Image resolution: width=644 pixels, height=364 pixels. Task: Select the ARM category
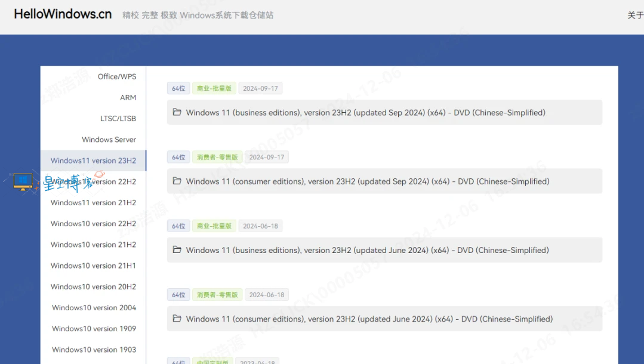(128, 97)
